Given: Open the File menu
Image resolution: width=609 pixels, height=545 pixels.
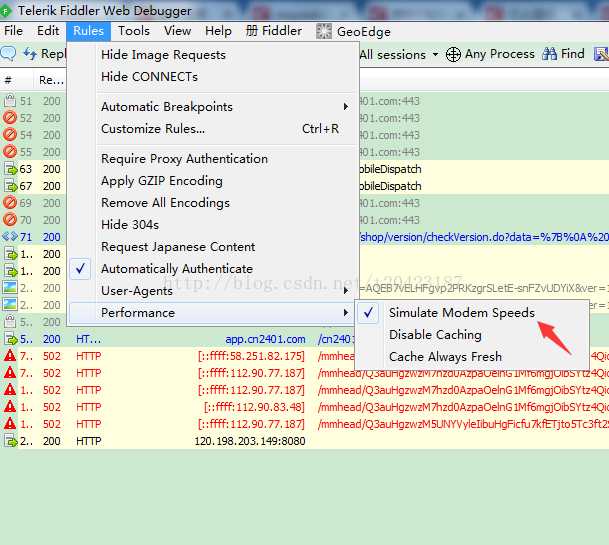Looking at the screenshot, I should pos(13,31).
